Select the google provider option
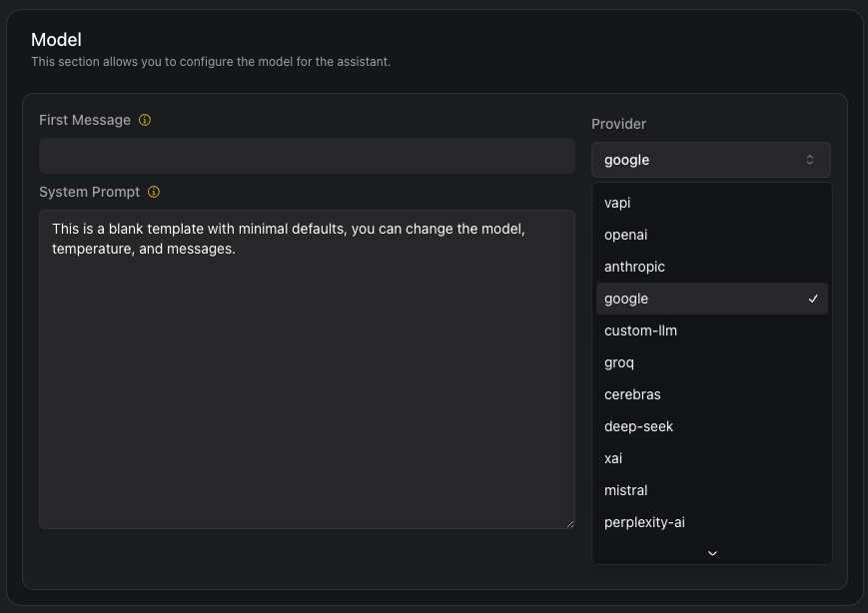Screen dimensions: 868x613 (626, 299)
